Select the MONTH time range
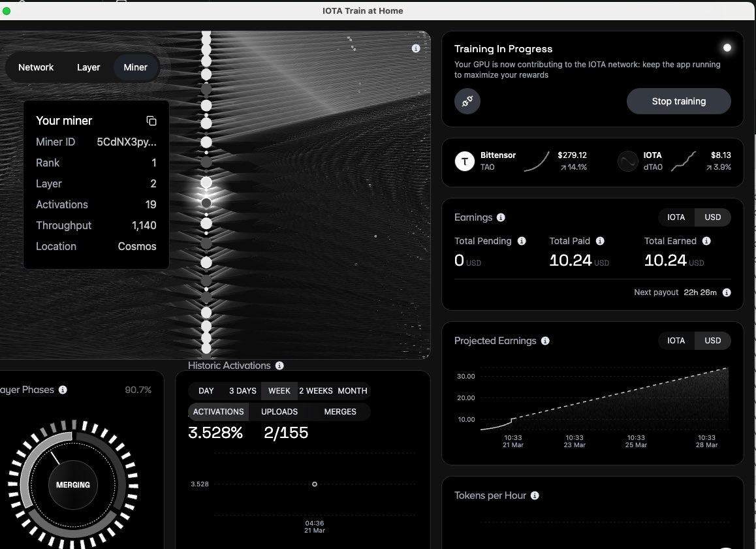 click(353, 391)
